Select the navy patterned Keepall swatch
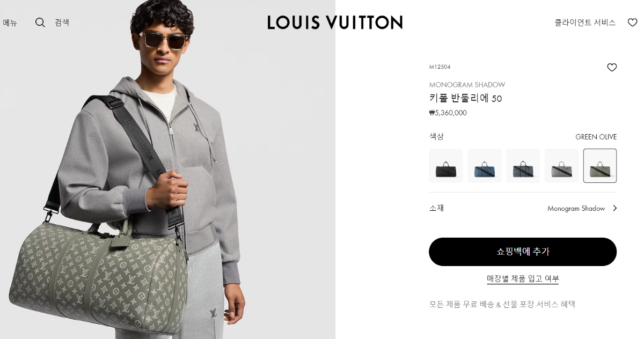This screenshot has width=644, height=339. pos(523,166)
